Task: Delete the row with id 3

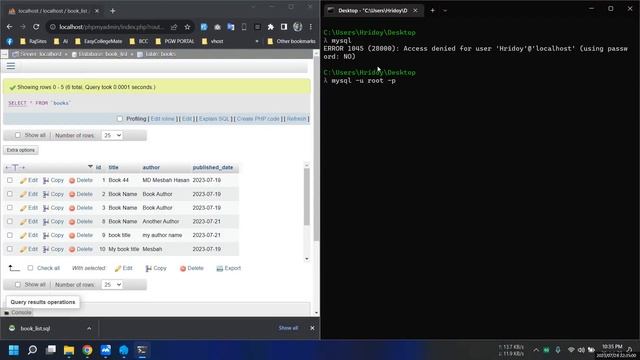Action: point(81,208)
